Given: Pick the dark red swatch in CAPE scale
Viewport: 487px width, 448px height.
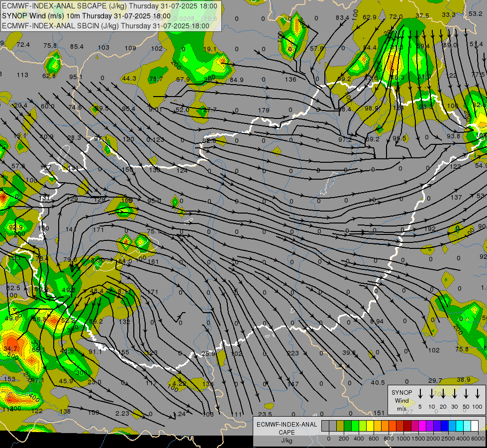Looking at the screenshot, I should tap(407, 426).
